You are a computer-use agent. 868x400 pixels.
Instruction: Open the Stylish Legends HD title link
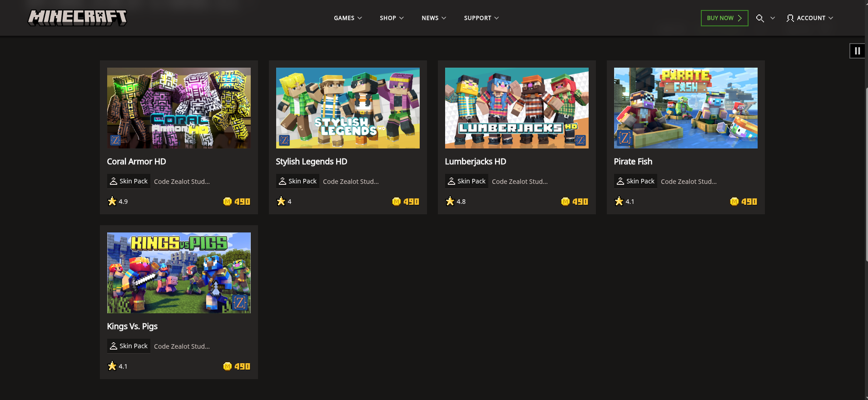coord(312,162)
